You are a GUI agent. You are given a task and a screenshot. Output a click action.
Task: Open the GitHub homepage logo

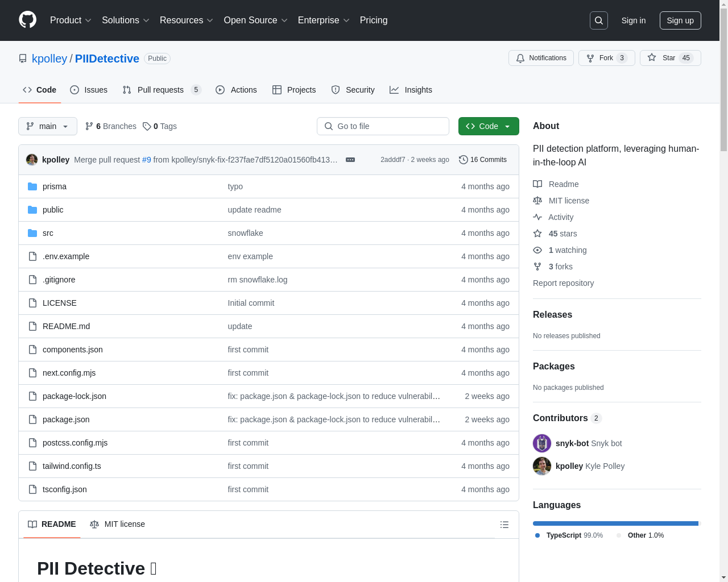click(x=27, y=20)
